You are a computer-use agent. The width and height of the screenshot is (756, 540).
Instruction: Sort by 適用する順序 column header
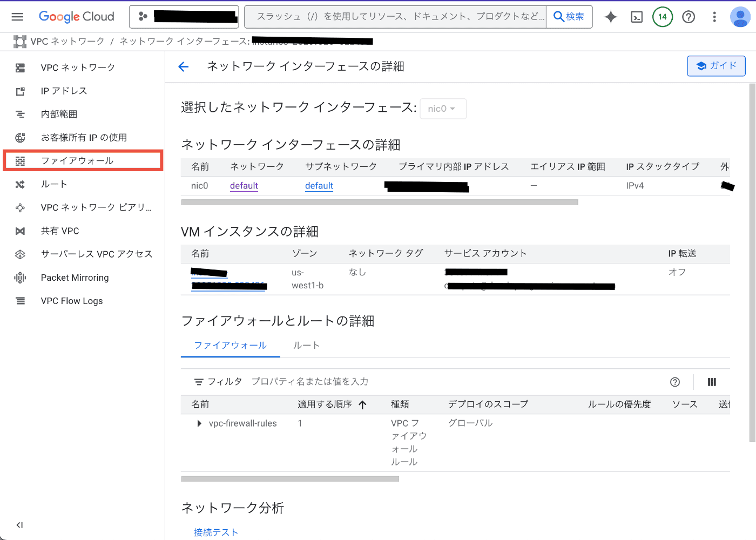(325, 404)
